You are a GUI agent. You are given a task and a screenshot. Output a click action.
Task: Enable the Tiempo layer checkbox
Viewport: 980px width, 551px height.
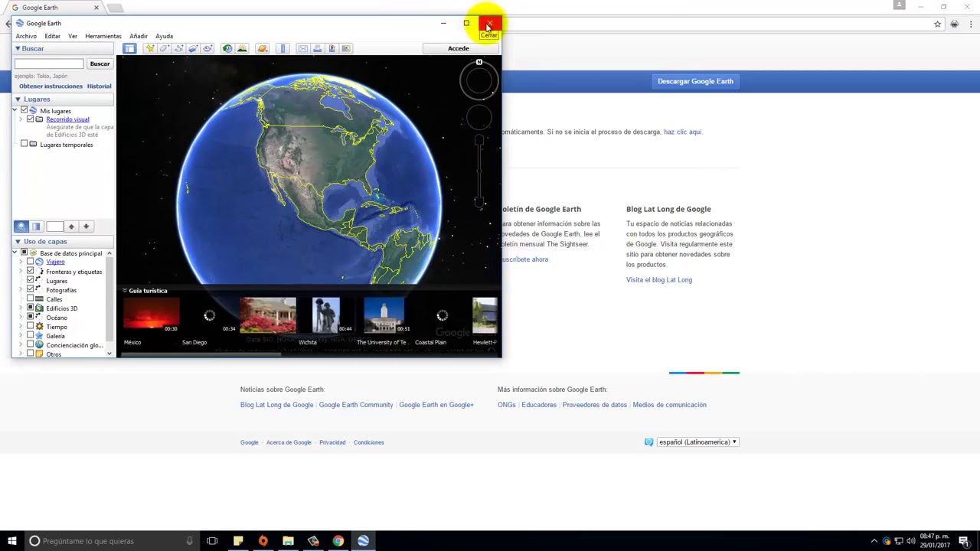click(31, 326)
